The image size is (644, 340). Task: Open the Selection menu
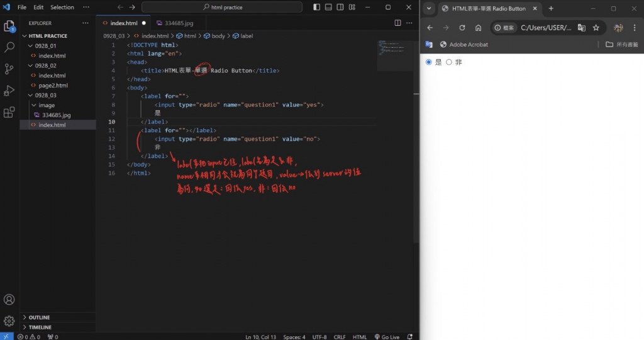[x=62, y=7]
